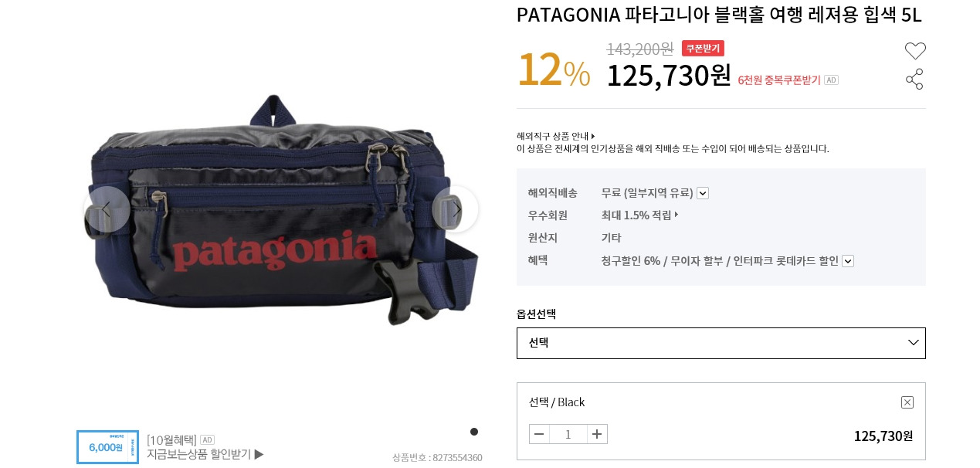
Task: Click the Patagonia hip pack product image
Action: tap(282, 209)
